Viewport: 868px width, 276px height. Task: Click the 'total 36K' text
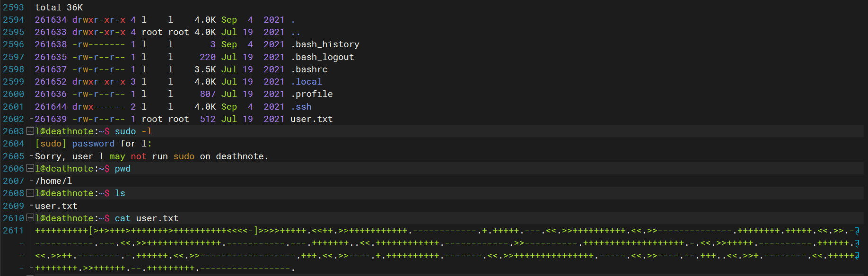tap(59, 8)
